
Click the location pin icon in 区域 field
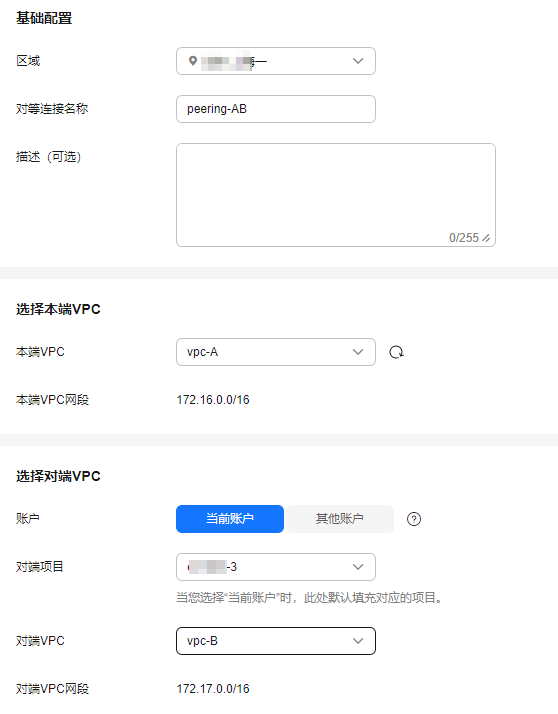[193, 61]
